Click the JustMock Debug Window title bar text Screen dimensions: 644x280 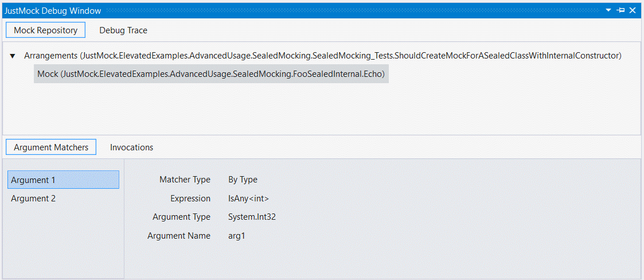pyautogui.click(x=53, y=11)
